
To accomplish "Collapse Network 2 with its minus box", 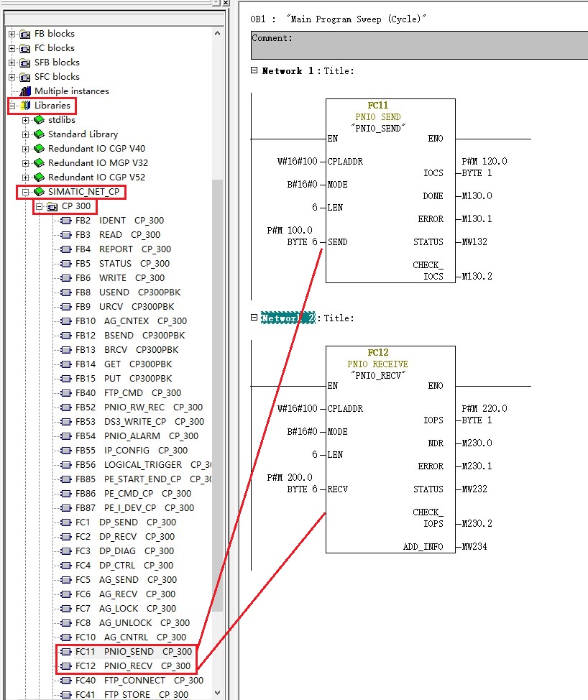I will point(254,318).
